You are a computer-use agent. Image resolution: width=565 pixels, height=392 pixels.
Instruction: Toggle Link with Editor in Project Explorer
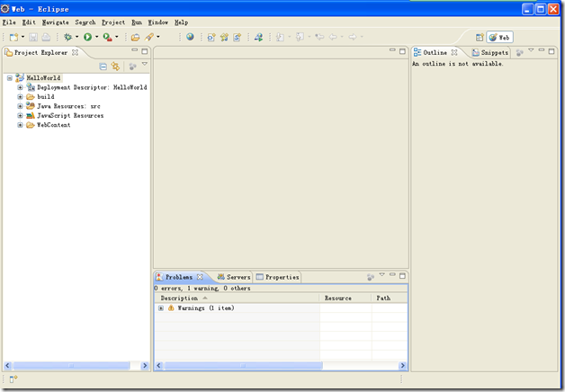115,67
